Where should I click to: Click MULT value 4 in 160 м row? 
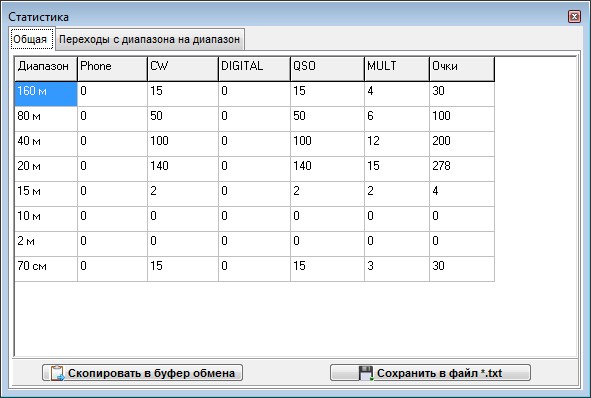[x=397, y=94]
